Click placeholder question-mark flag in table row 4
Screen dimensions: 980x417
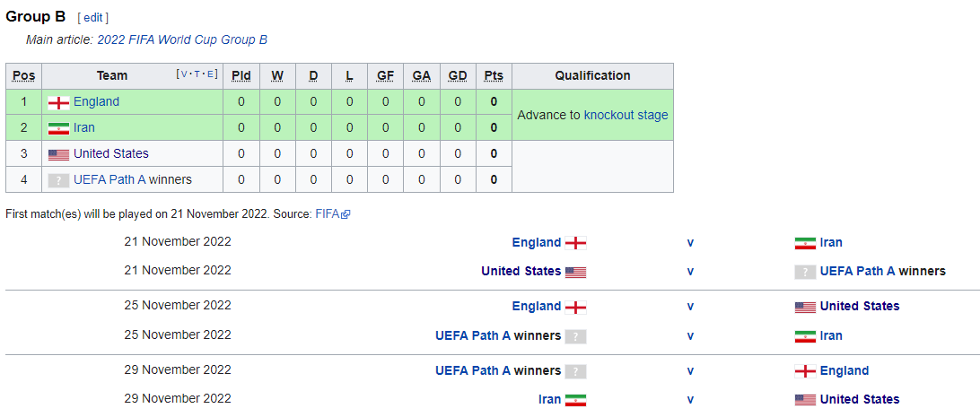58,180
